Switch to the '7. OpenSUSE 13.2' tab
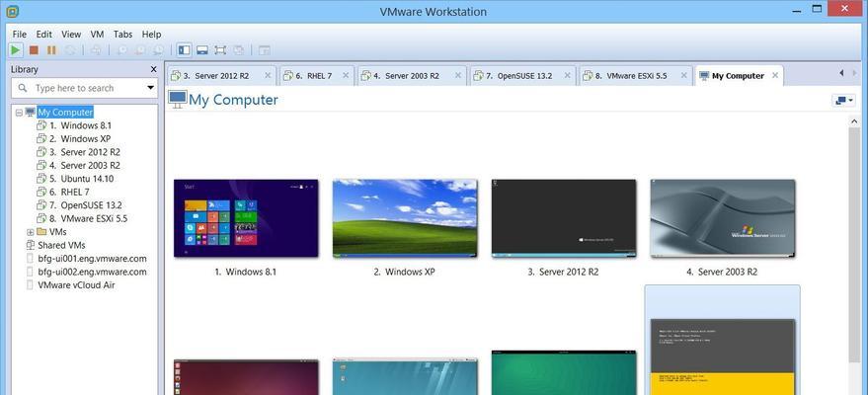Screen dimensions: 868x395 (x=523, y=76)
